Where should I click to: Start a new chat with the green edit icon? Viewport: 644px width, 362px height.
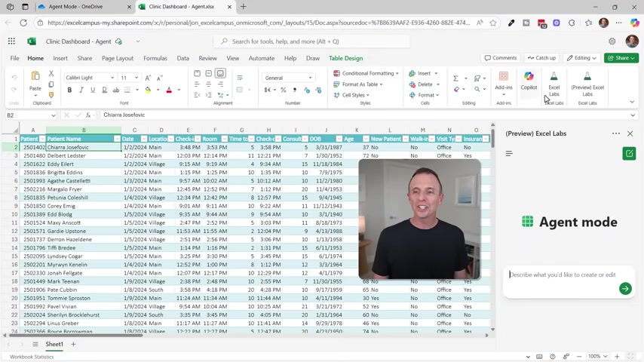pyautogui.click(x=629, y=154)
